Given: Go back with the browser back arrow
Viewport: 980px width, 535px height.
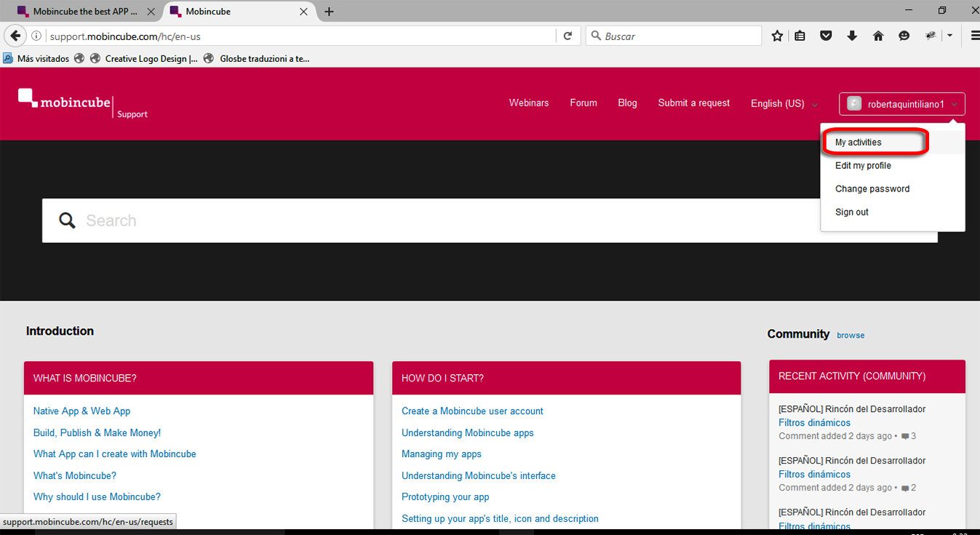Looking at the screenshot, I should [x=15, y=36].
